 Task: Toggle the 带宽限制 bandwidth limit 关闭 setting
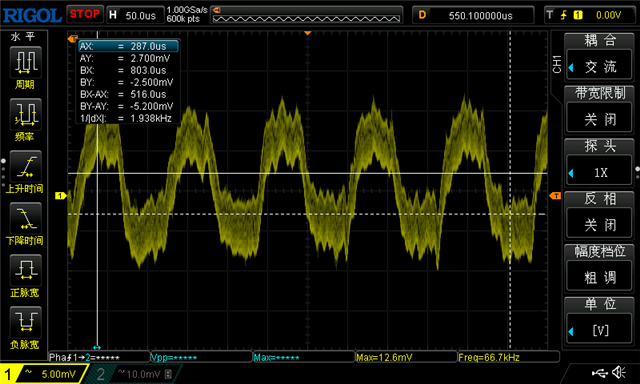599,120
